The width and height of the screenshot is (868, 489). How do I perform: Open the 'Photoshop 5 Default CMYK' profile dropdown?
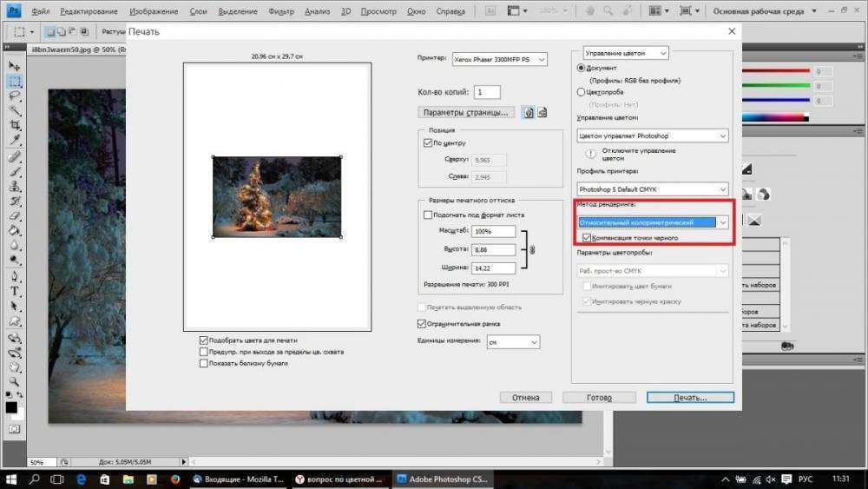coord(652,188)
